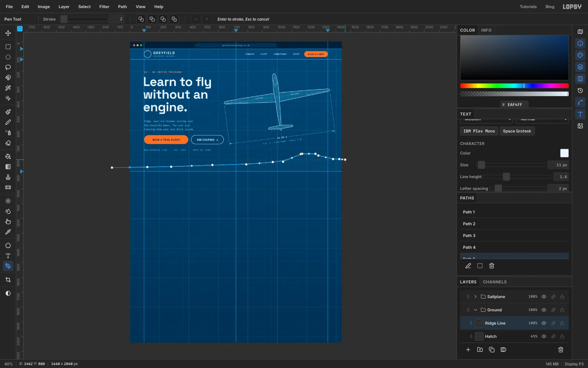
Task: Open the Blog link
Action: (550, 7)
